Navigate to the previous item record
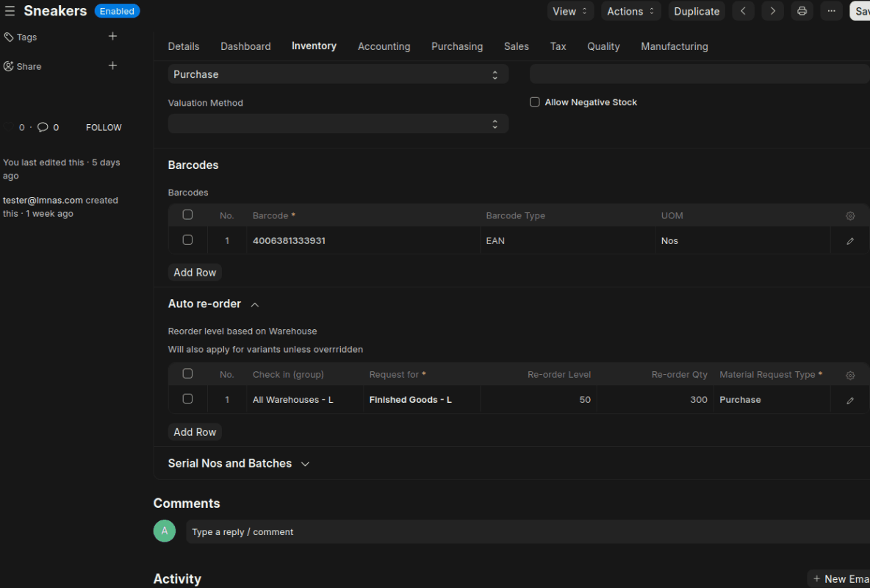The height and width of the screenshot is (588, 870). (x=743, y=11)
